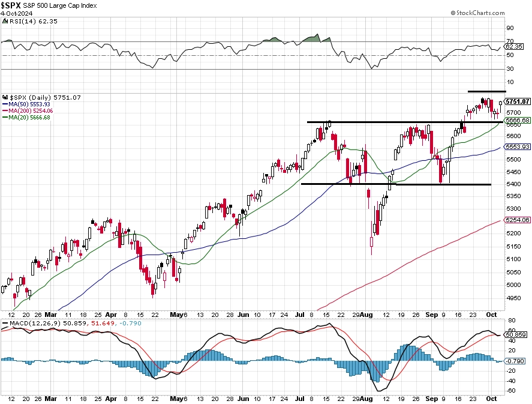The image size is (532, 404).
Task: Click the MA(20) 5666.68 legend text
Action: [x=29, y=118]
